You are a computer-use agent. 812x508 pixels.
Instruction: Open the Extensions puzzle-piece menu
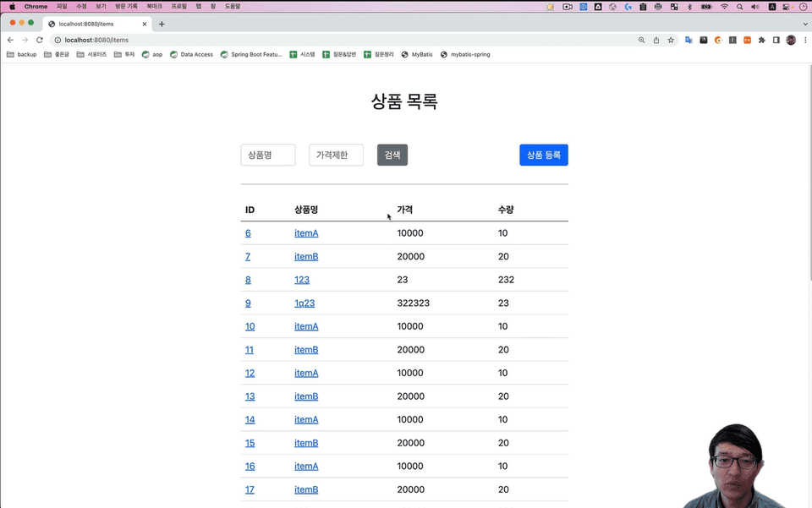pos(762,40)
